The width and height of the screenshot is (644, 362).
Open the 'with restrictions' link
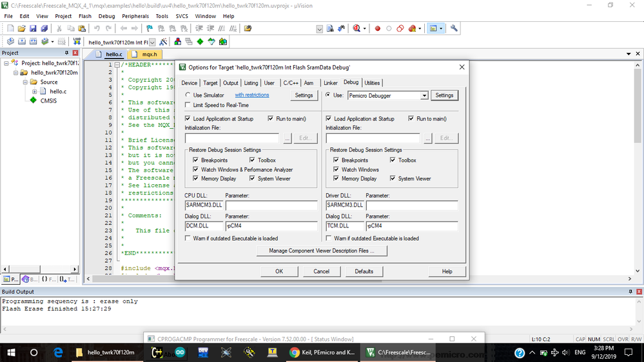click(252, 95)
